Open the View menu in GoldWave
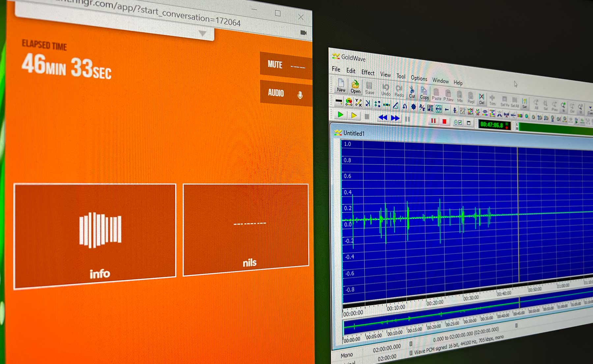The height and width of the screenshot is (364, 593). coord(385,74)
